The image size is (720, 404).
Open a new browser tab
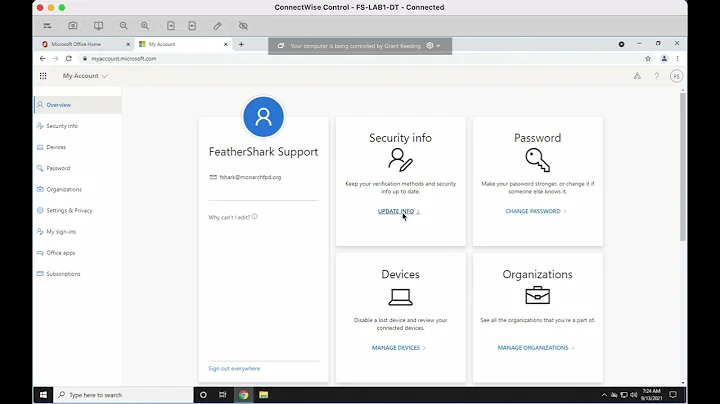(x=241, y=45)
